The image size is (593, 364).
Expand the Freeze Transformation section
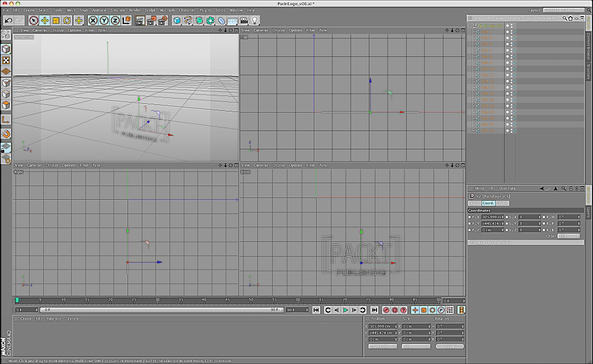click(525, 242)
